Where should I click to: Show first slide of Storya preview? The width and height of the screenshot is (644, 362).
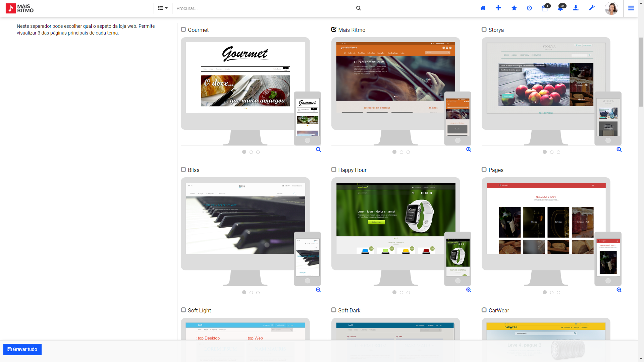545,152
